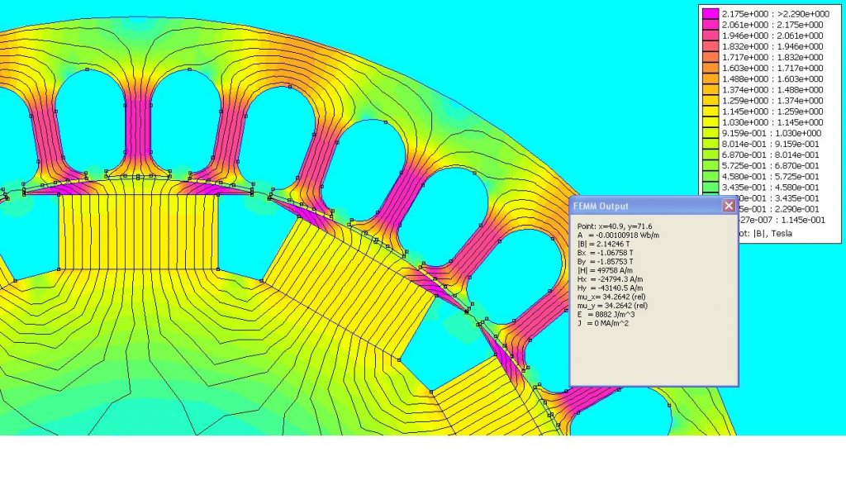
Task: Click legend text '3.435e-001 : 4.580e-001'
Action: (771, 188)
